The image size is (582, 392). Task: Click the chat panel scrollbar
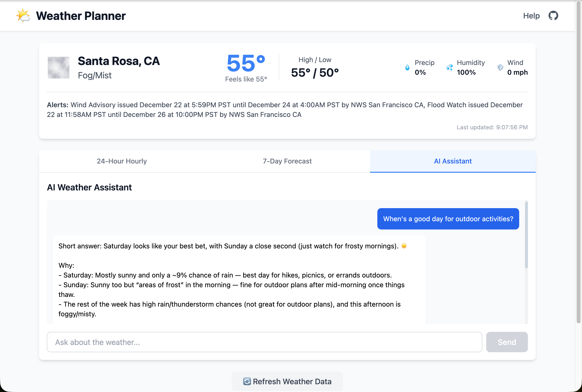pos(526,235)
